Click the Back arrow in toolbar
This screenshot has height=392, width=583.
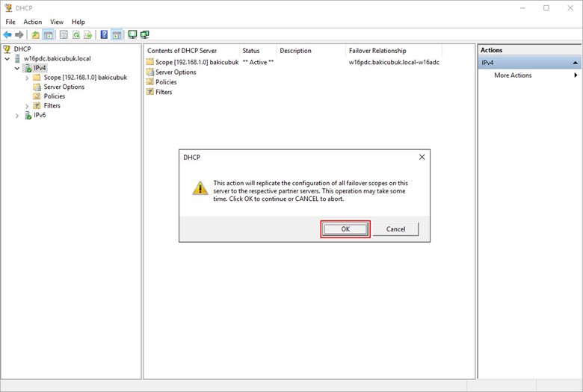[x=7, y=34]
